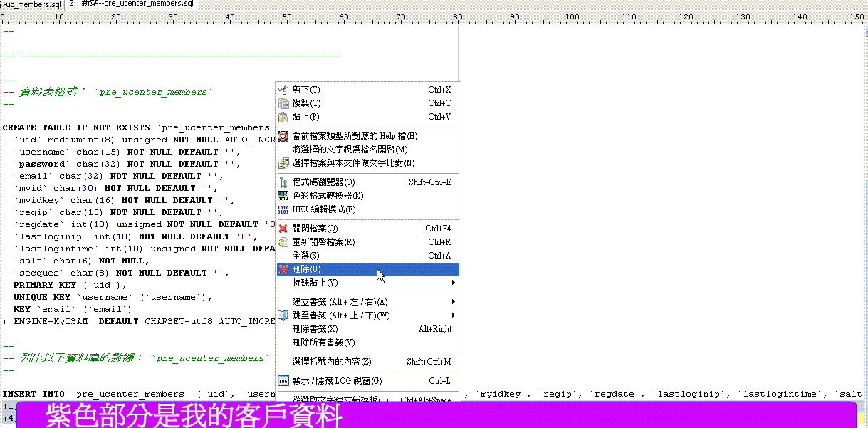
Task: Click the ENGINE=MyISAM DEFAULT CHARSET line
Action: point(139,321)
